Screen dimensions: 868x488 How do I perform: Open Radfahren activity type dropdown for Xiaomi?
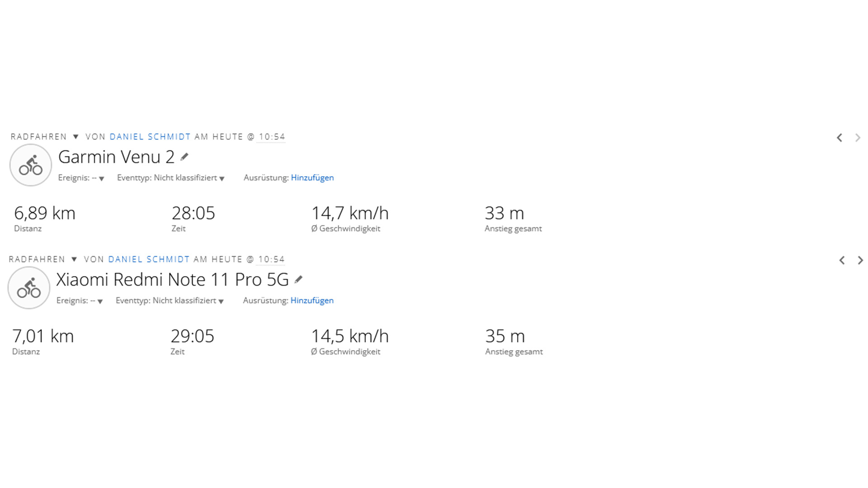[x=74, y=259]
